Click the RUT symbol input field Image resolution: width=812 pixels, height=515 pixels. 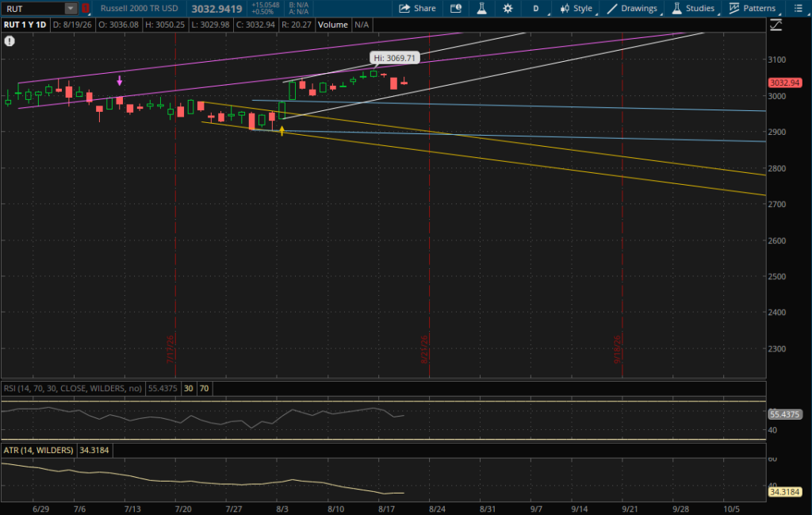point(34,8)
